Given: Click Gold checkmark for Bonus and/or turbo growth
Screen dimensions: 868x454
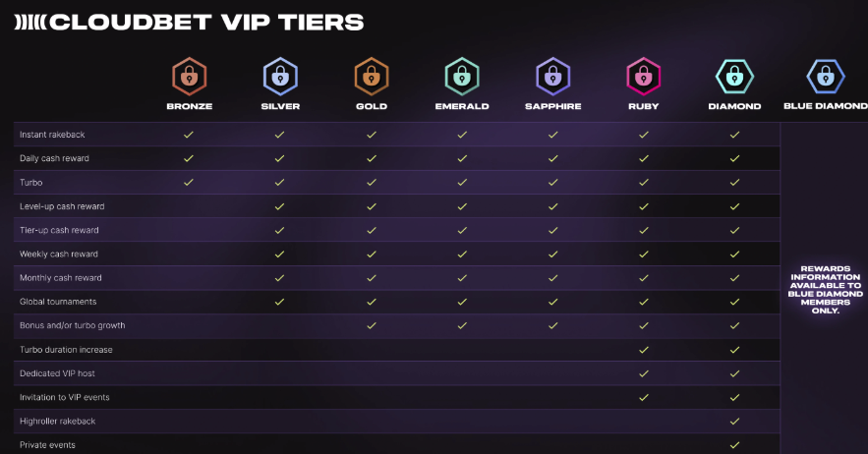Looking at the screenshot, I should [x=371, y=325].
